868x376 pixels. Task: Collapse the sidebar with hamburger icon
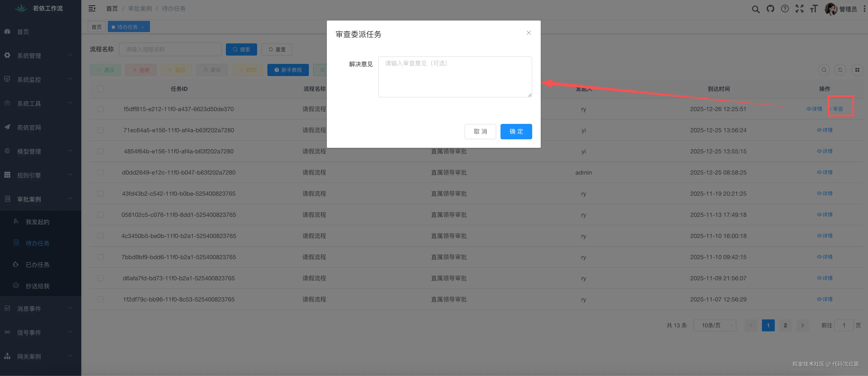[92, 8]
